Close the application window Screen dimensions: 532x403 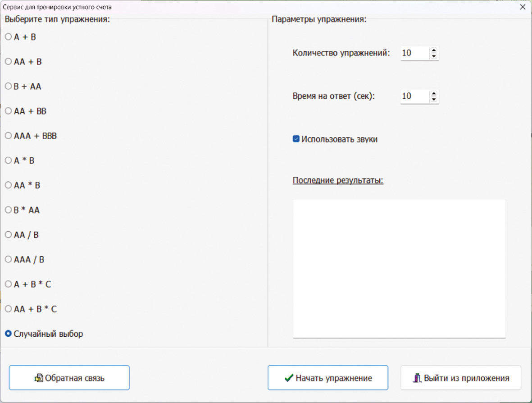(x=523, y=7)
